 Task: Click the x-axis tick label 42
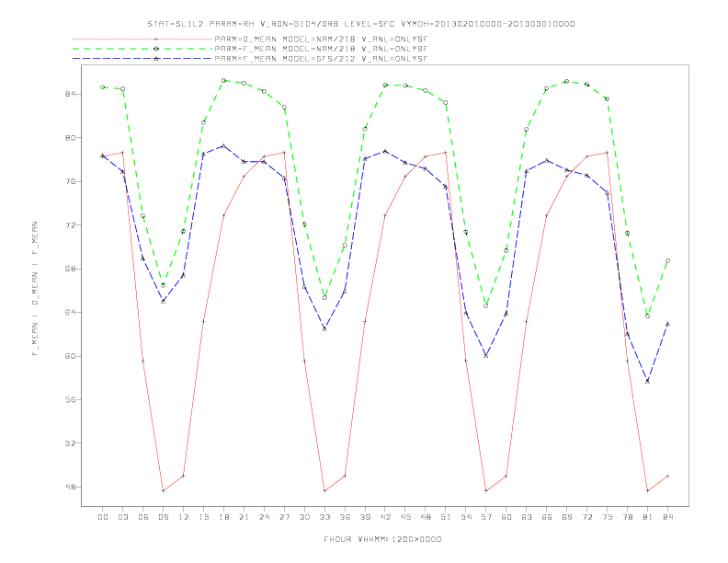[385, 517]
